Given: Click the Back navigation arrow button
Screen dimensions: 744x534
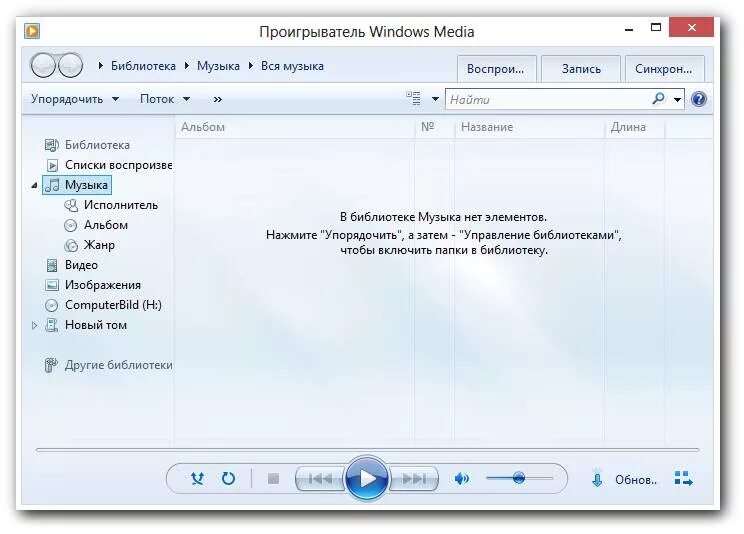Looking at the screenshot, I should 43,66.
